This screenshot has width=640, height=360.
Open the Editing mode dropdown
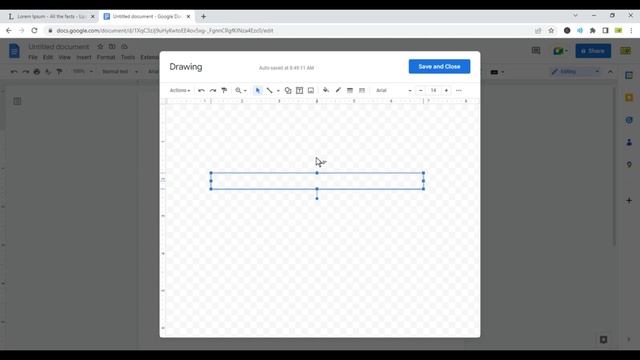click(x=575, y=71)
